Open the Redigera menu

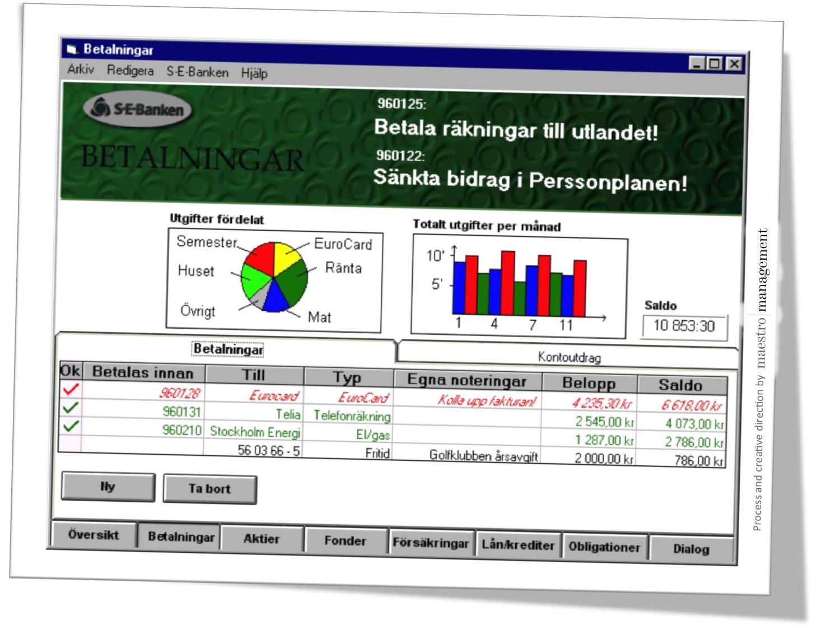(130, 71)
